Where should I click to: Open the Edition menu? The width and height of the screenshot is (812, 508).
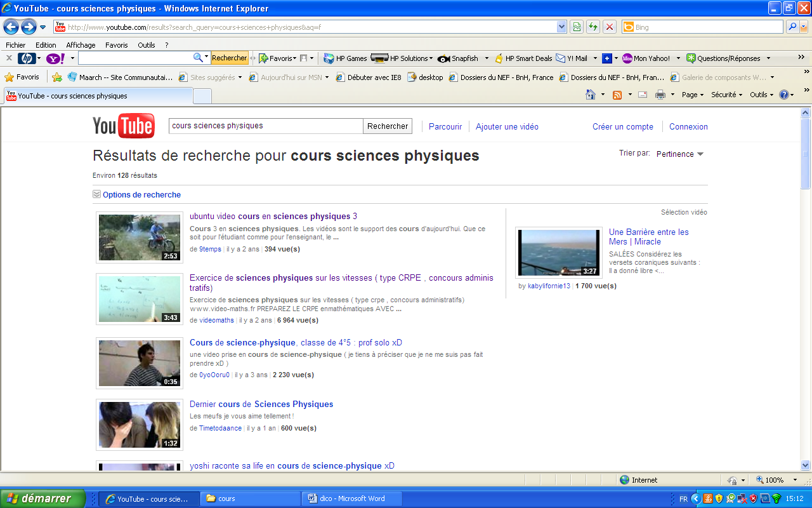tap(46, 45)
